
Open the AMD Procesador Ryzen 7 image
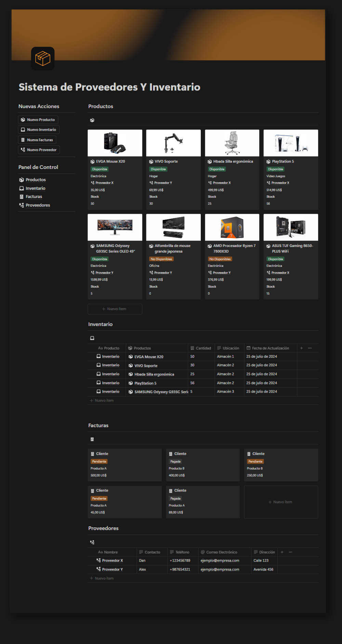point(232,227)
